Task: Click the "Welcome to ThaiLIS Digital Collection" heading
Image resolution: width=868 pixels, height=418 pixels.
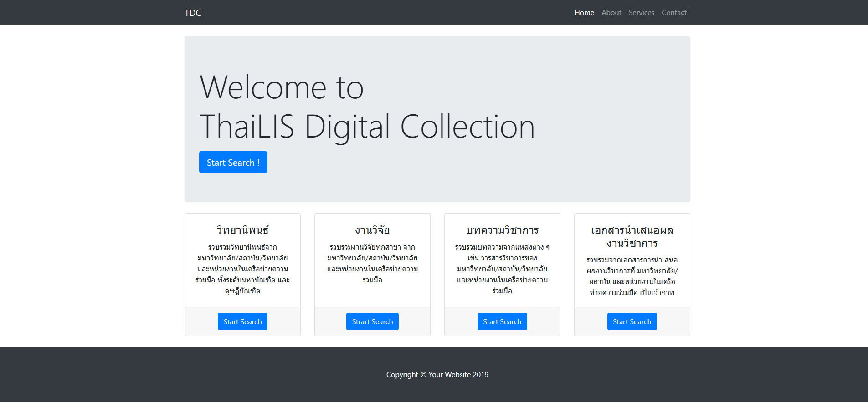Action: coord(367,107)
